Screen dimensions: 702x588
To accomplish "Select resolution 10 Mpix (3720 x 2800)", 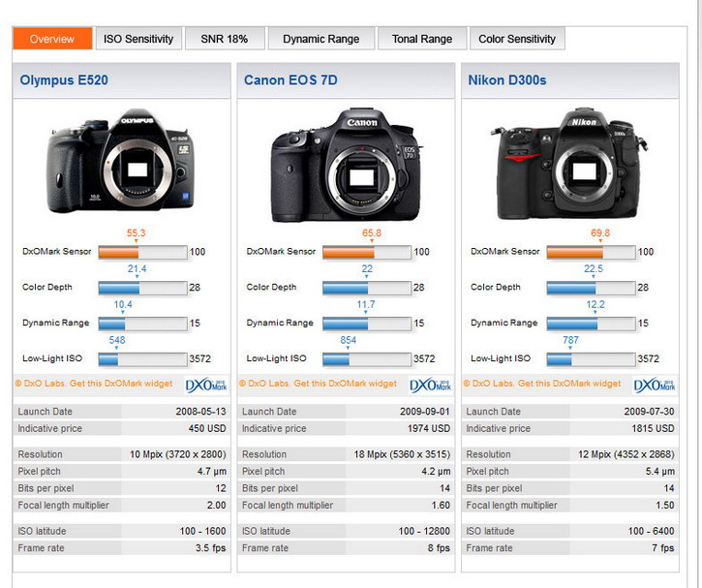I will 178,454.
